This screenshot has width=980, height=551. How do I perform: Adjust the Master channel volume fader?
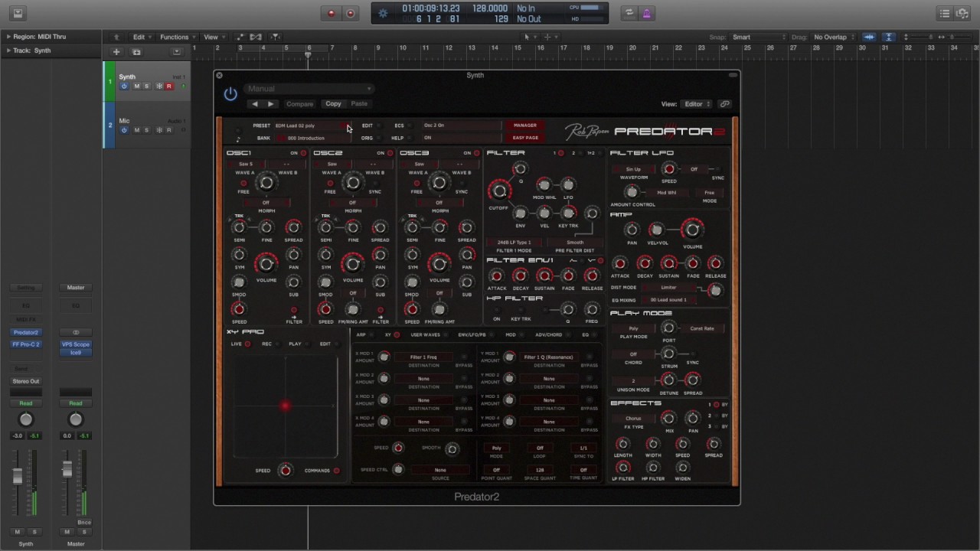(67, 470)
